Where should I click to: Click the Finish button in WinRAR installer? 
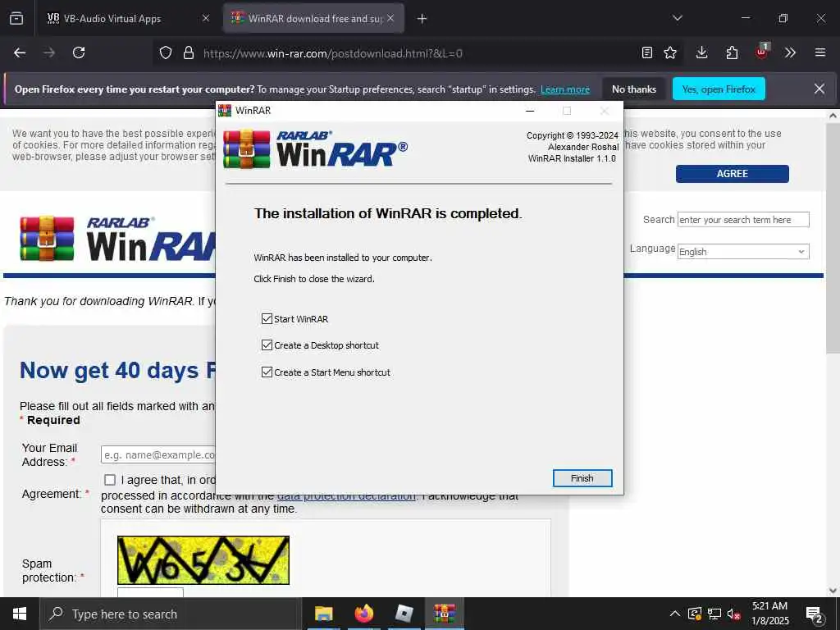(582, 478)
